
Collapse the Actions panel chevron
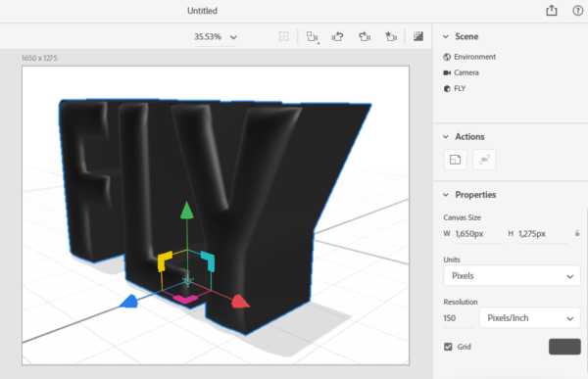(446, 137)
